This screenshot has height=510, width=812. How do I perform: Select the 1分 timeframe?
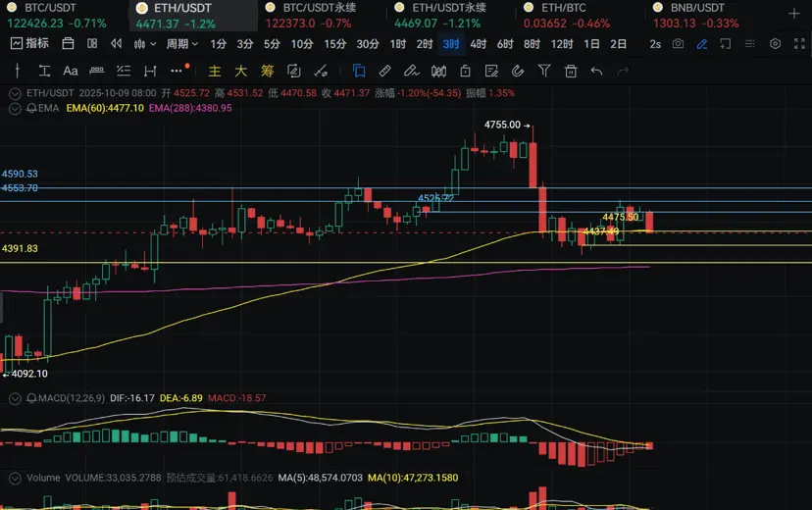(218, 44)
